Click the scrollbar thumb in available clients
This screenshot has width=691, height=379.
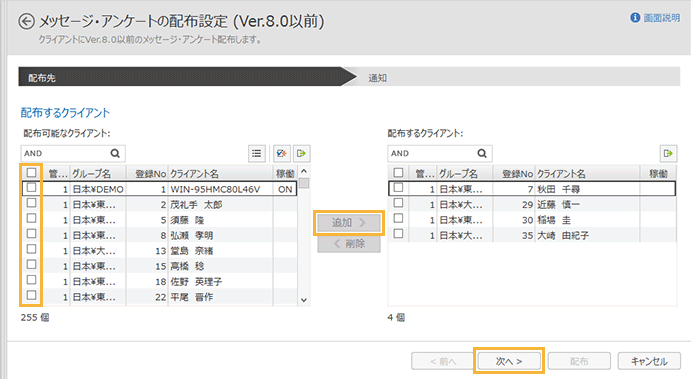coord(304,183)
